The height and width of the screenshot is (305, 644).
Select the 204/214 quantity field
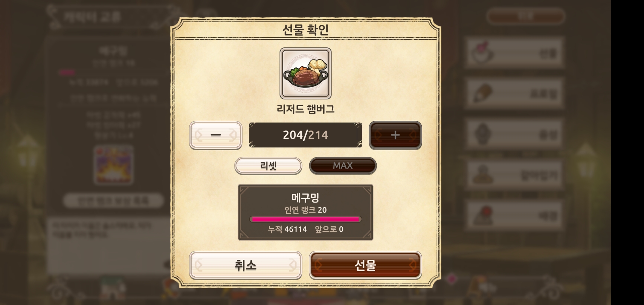[305, 135]
